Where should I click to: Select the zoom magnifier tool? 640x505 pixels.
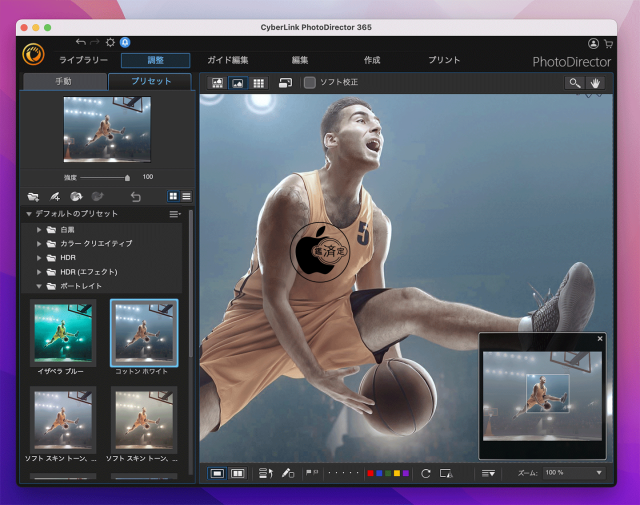click(x=575, y=83)
